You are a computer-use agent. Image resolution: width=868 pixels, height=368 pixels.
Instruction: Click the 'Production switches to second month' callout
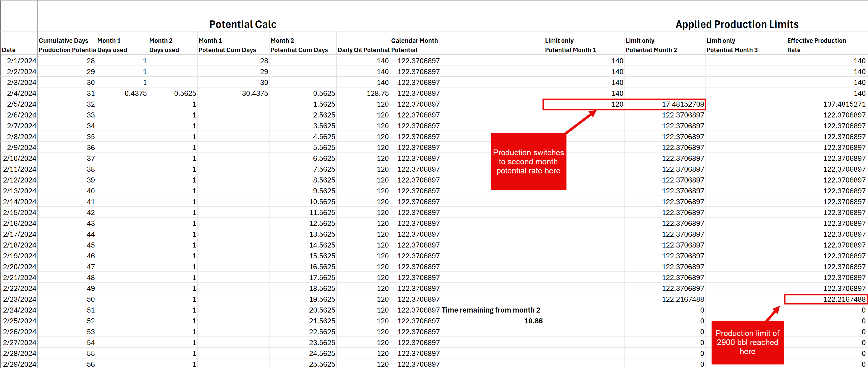[x=528, y=162]
